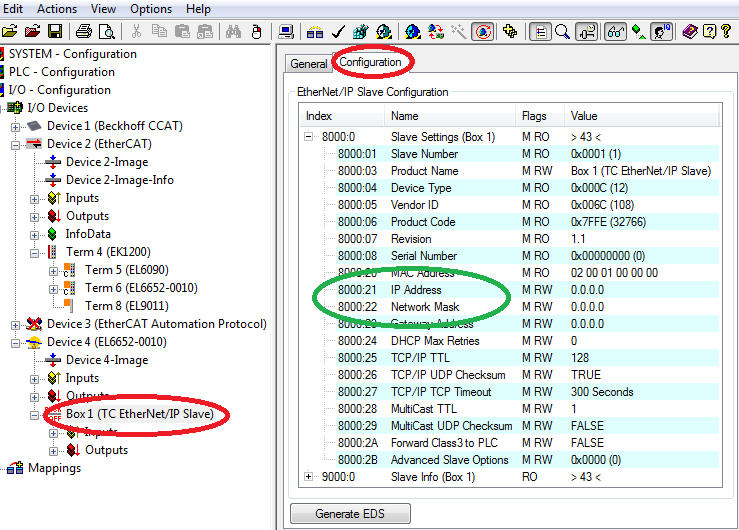
Task: Select the Mappings tree item
Action: coord(55,468)
